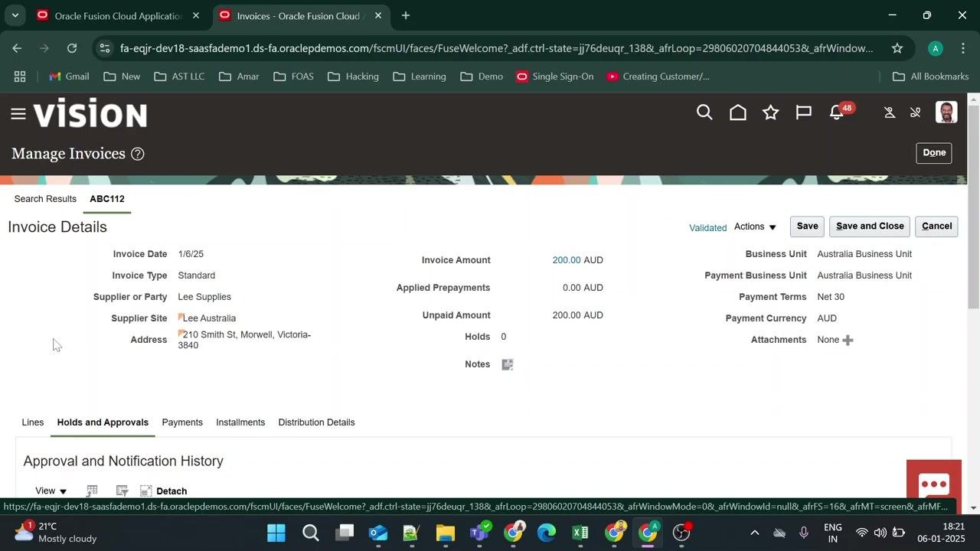The height and width of the screenshot is (551, 980).
Task: Click the Done button
Action: coord(934,153)
